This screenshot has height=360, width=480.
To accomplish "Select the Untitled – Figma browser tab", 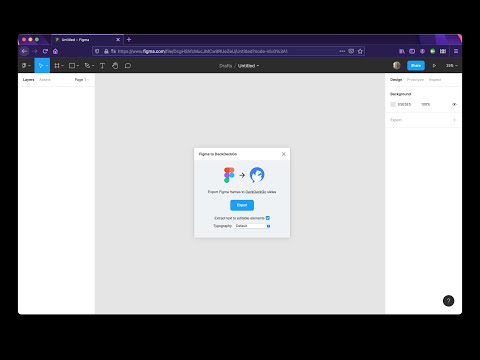I will [87, 39].
